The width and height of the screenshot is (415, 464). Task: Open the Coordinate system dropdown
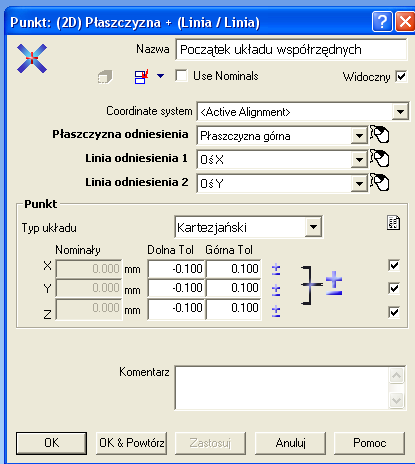pos(400,112)
